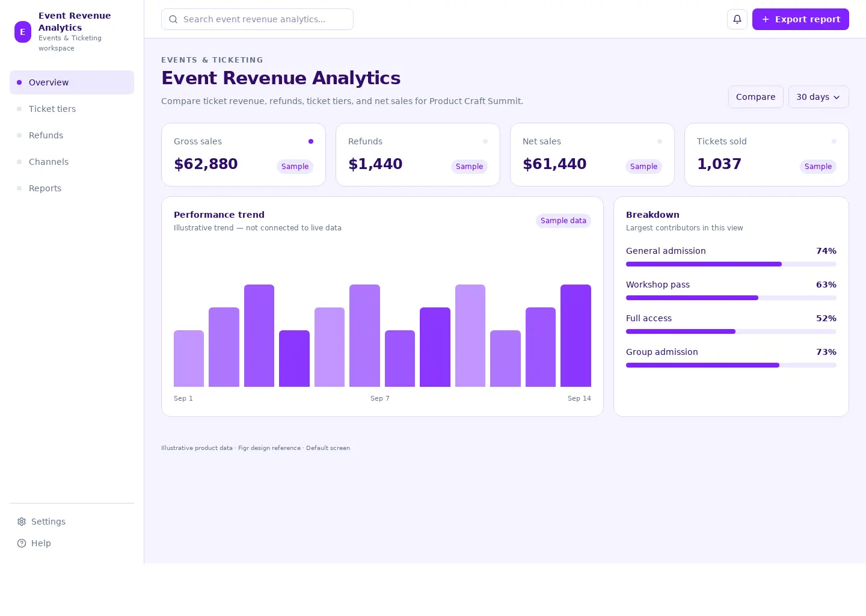Open the notifications bell
This screenshot has height=616, width=866.
pos(737,19)
